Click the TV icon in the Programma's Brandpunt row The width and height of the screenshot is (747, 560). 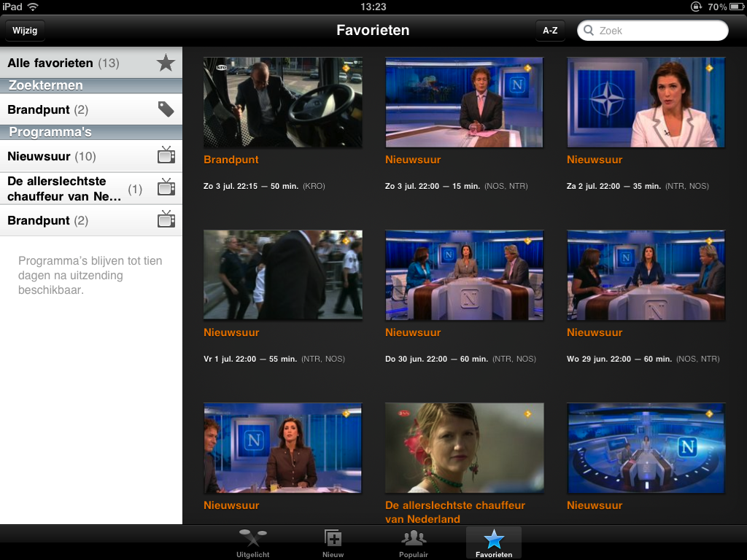pos(166,219)
